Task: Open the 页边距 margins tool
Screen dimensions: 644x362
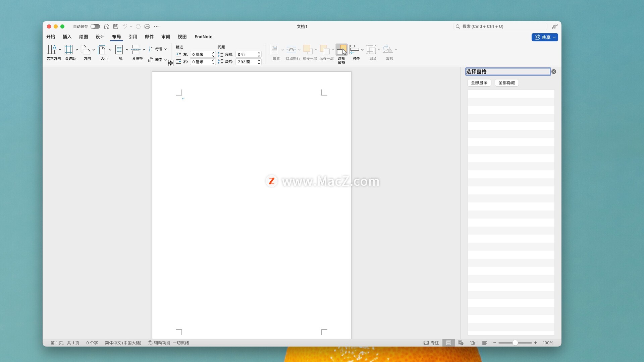Action: (x=70, y=52)
